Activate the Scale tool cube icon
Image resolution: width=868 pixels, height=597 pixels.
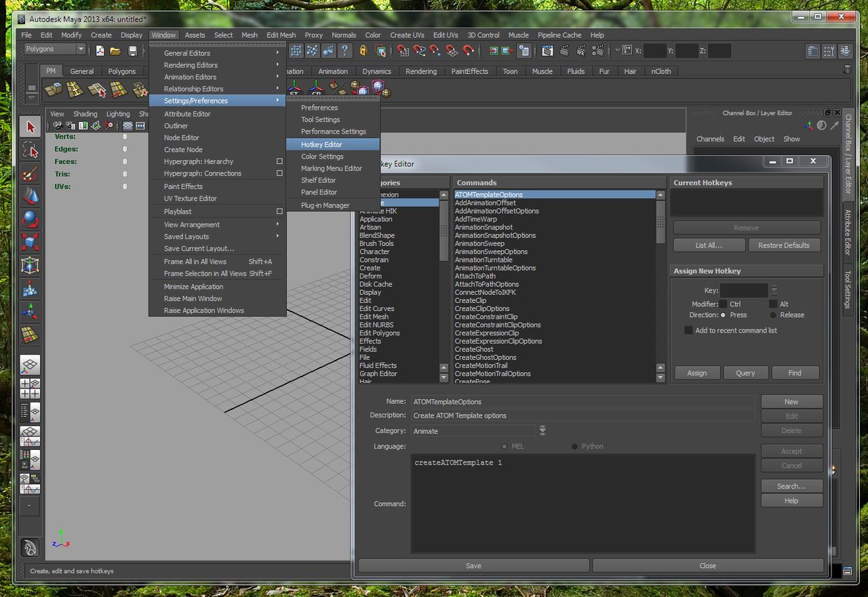point(30,242)
